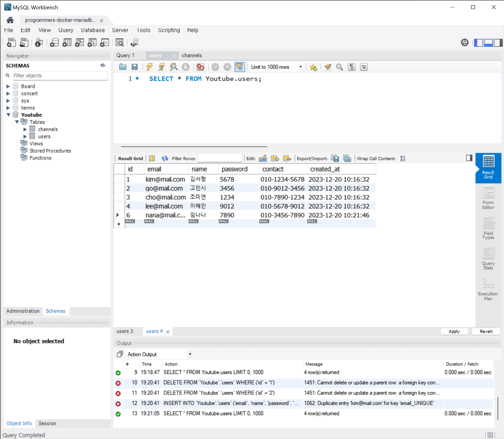Toggle wrap cell content
The height and width of the screenshot is (439, 504).
coord(403,158)
